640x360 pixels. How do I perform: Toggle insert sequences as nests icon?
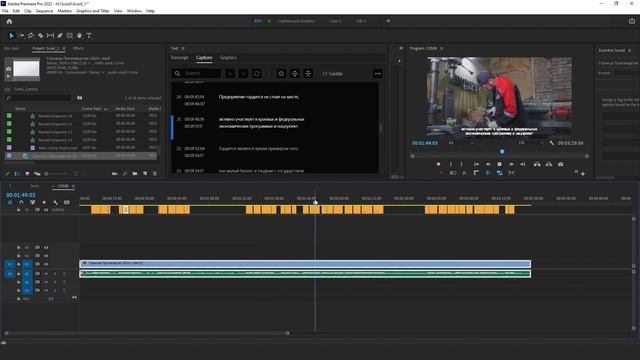point(10,202)
